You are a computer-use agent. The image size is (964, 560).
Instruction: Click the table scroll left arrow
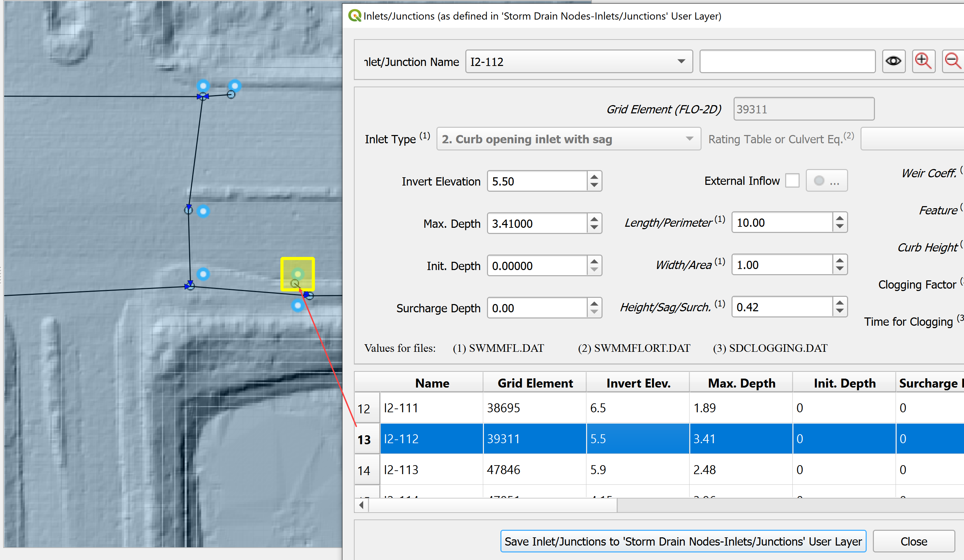coord(361,505)
